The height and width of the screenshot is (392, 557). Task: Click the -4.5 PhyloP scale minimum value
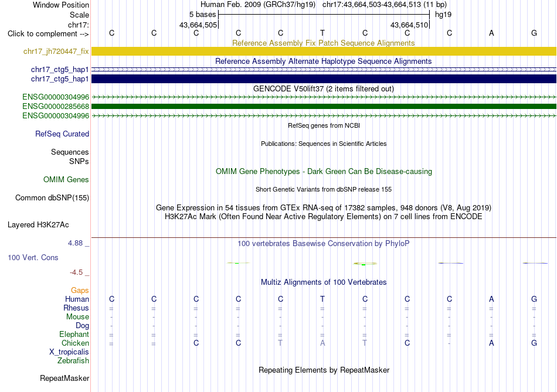76,272
